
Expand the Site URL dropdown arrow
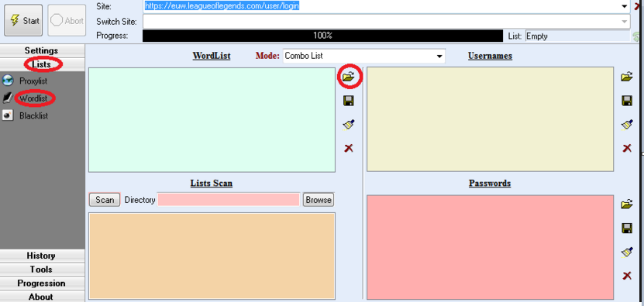[625, 6]
